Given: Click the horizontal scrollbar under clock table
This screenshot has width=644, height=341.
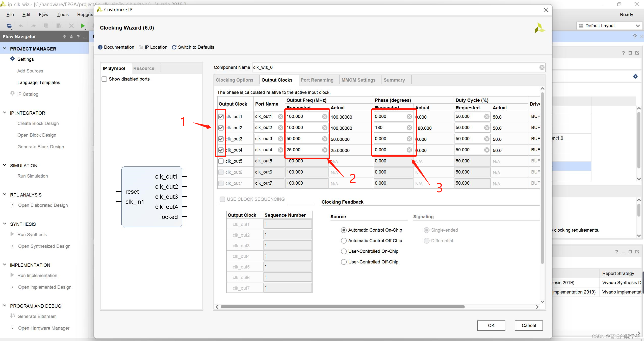Looking at the screenshot, I should pos(342,307).
